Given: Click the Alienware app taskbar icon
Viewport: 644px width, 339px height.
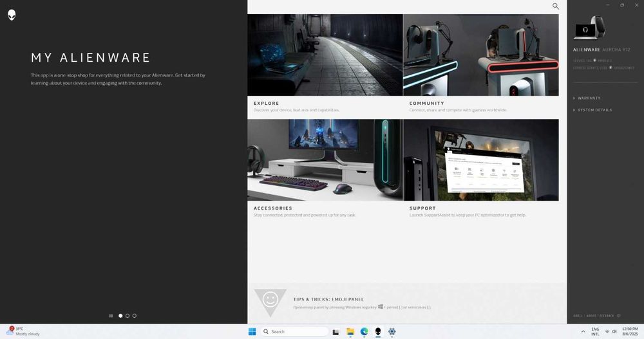Looking at the screenshot, I should click(378, 332).
